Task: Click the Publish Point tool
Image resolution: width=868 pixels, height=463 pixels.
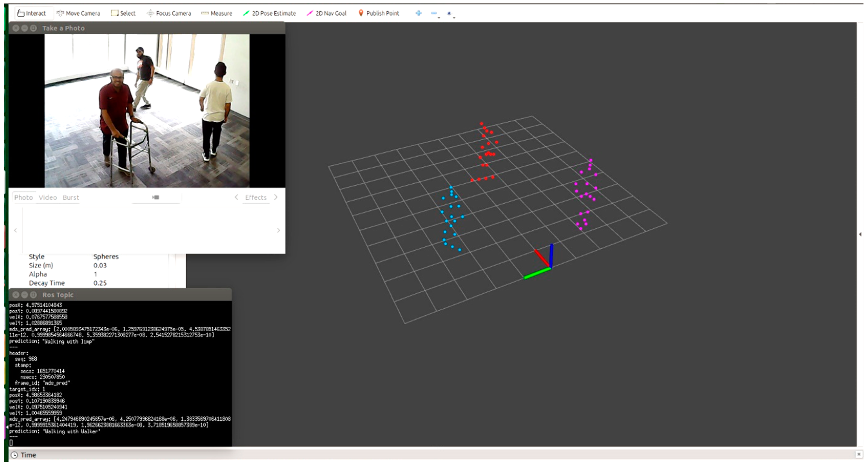Action: point(378,13)
